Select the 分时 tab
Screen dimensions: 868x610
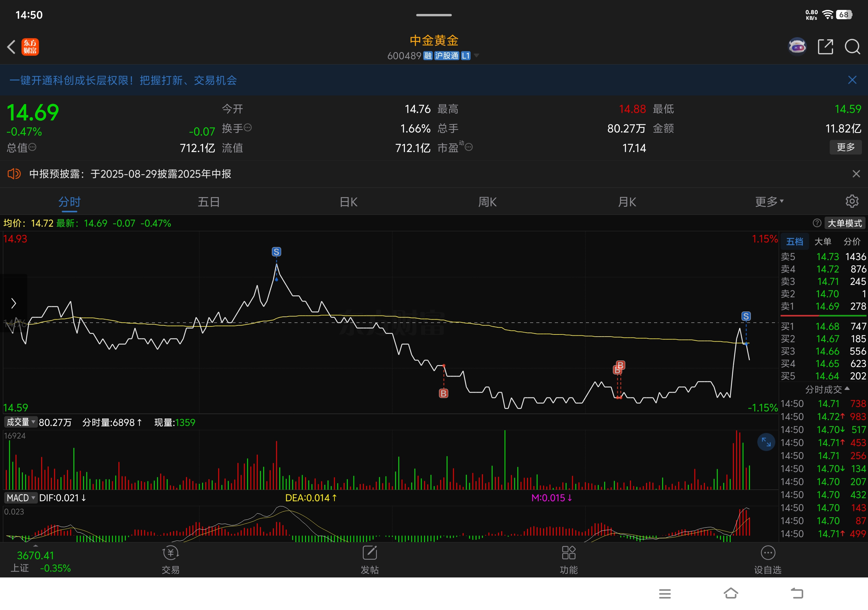click(69, 202)
